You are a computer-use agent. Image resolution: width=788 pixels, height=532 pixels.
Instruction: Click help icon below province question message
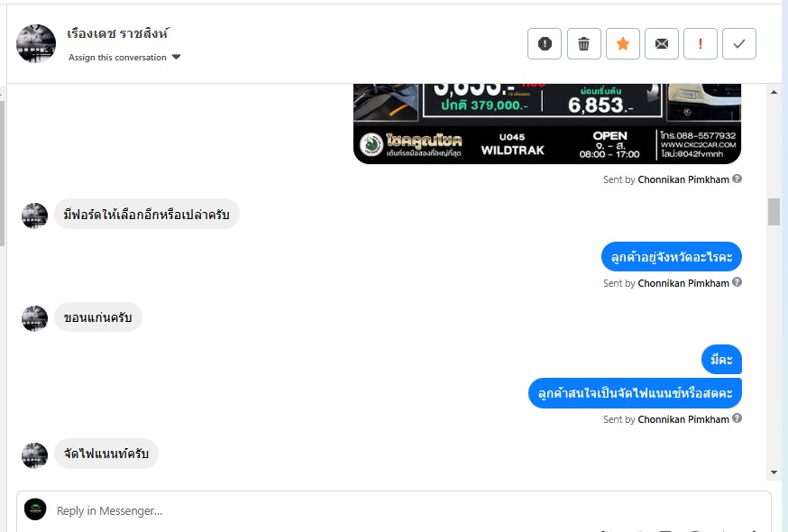coord(737,282)
